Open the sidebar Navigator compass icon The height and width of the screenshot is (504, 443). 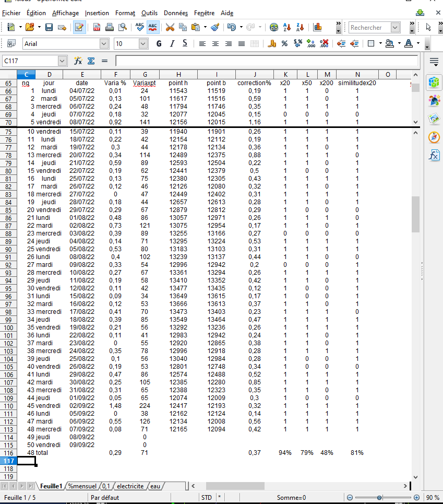coord(434,137)
